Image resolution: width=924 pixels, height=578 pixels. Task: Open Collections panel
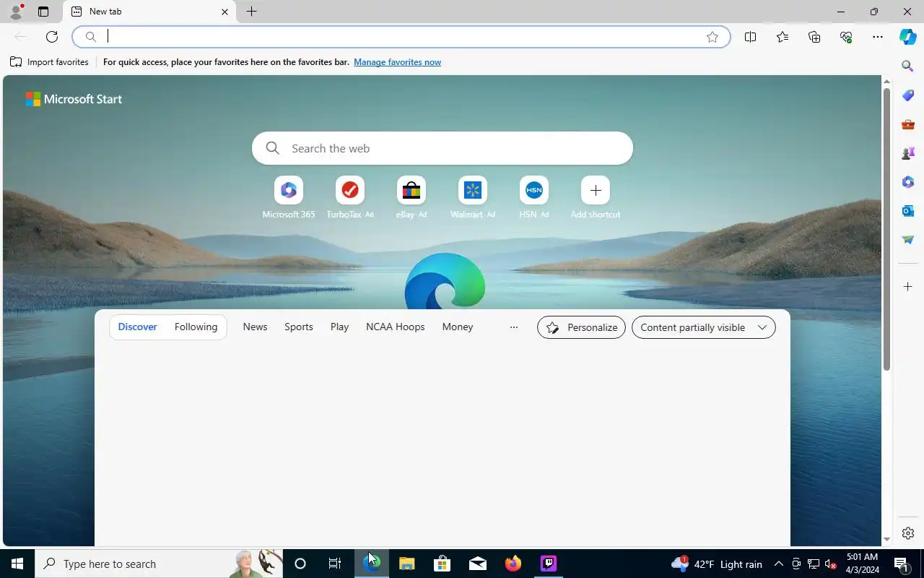814,37
